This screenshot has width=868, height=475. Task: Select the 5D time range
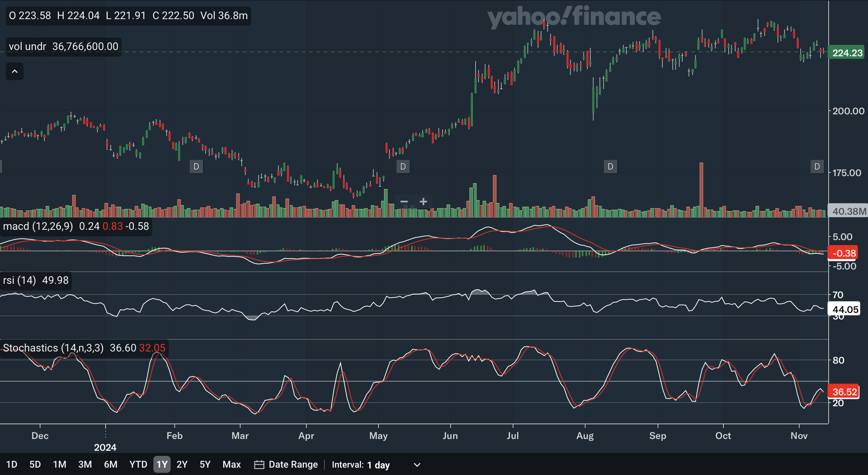[x=35, y=464]
